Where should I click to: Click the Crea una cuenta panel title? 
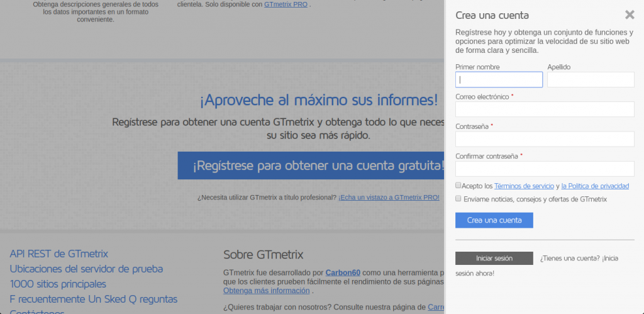(x=492, y=16)
